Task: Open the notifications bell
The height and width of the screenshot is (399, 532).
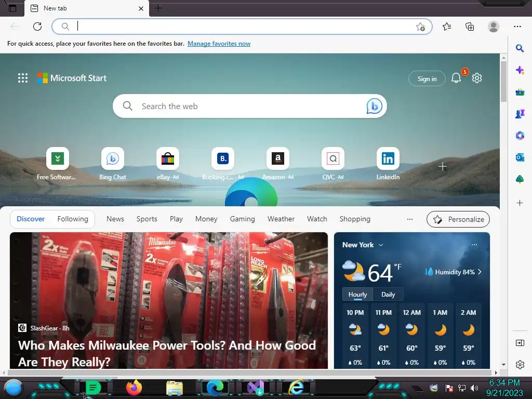Action: coord(456,78)
